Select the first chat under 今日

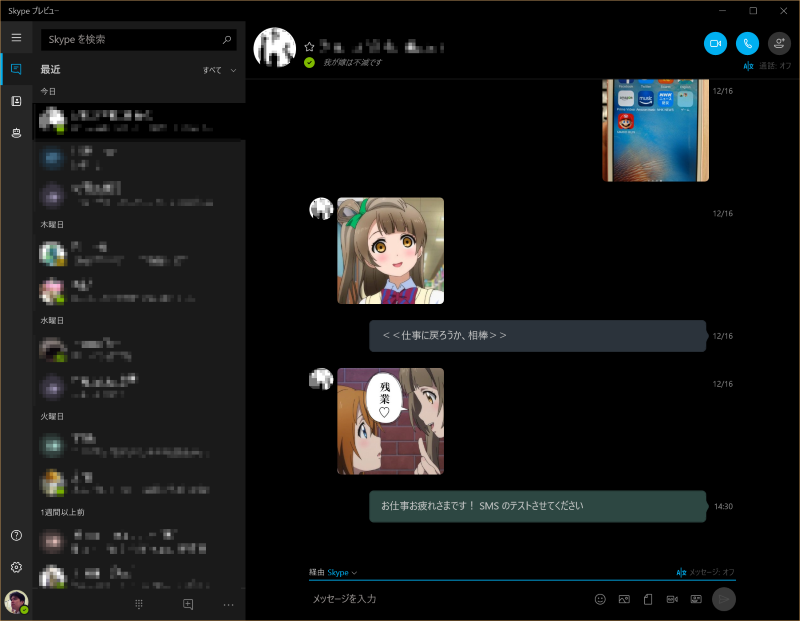point(139,121)
